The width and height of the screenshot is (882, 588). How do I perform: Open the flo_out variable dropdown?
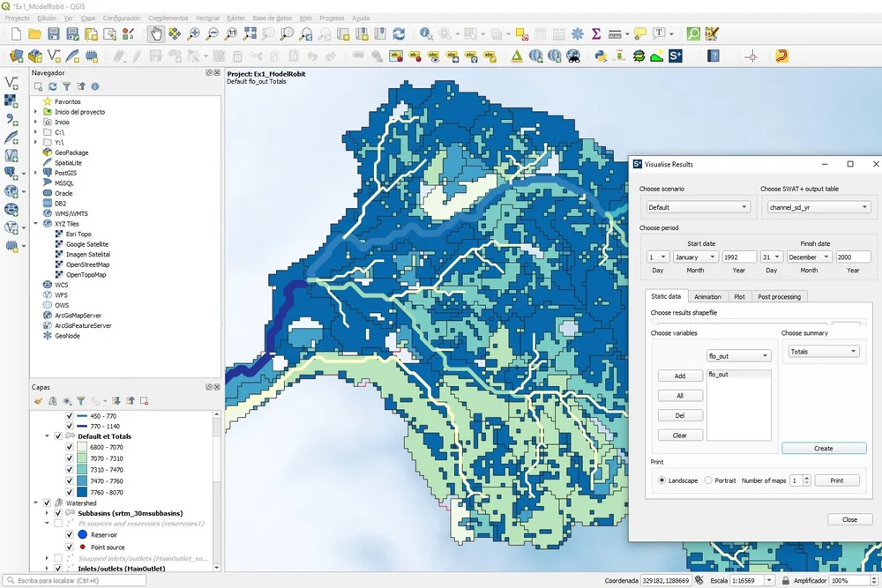click(738, 356)
